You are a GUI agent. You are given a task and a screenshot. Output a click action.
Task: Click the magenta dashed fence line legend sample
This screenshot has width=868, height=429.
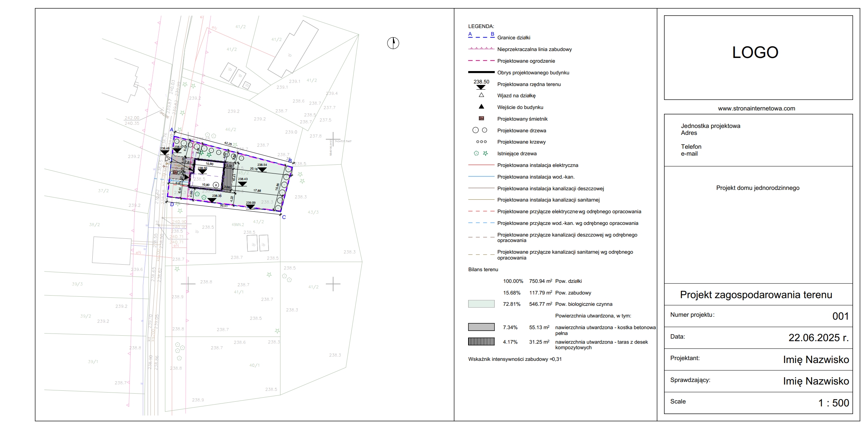click(481, 61)
